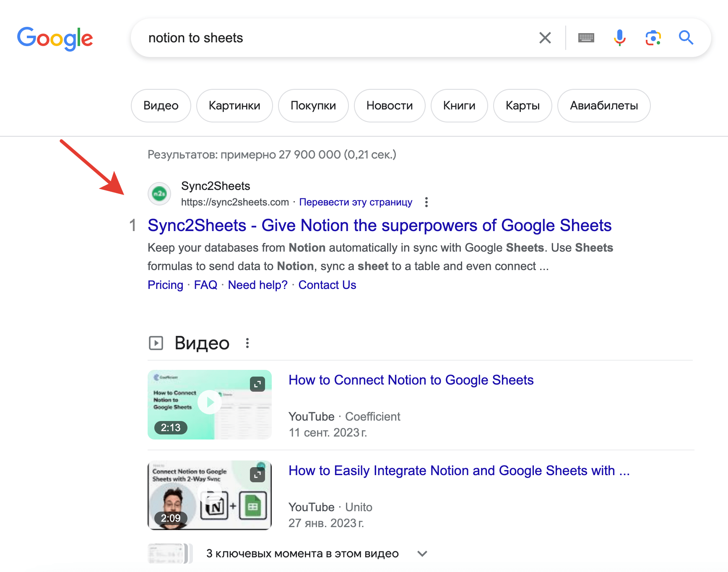Click the Перевести эту страницу link
Image resolution: width=728 pixels, height=572 pixels.
356,202
